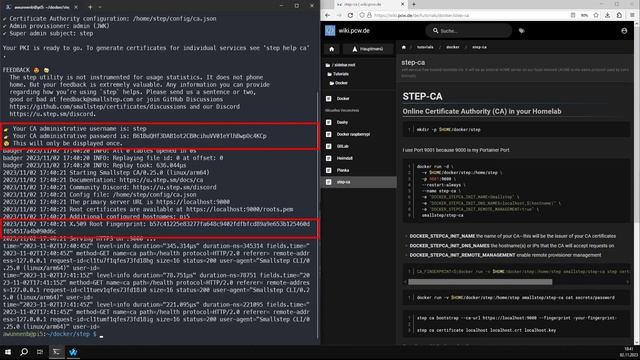640x360 pixels.
Task: Close the terminal tab
Action: tap(76, 7)
